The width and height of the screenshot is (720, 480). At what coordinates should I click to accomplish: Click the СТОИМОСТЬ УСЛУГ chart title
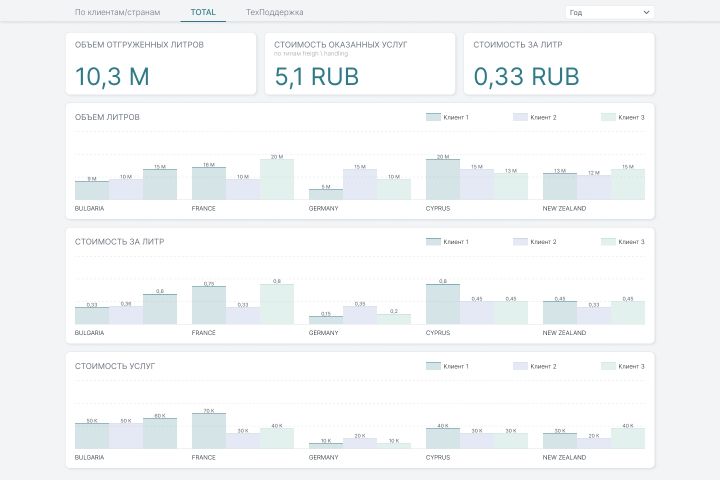pos(115,366)
